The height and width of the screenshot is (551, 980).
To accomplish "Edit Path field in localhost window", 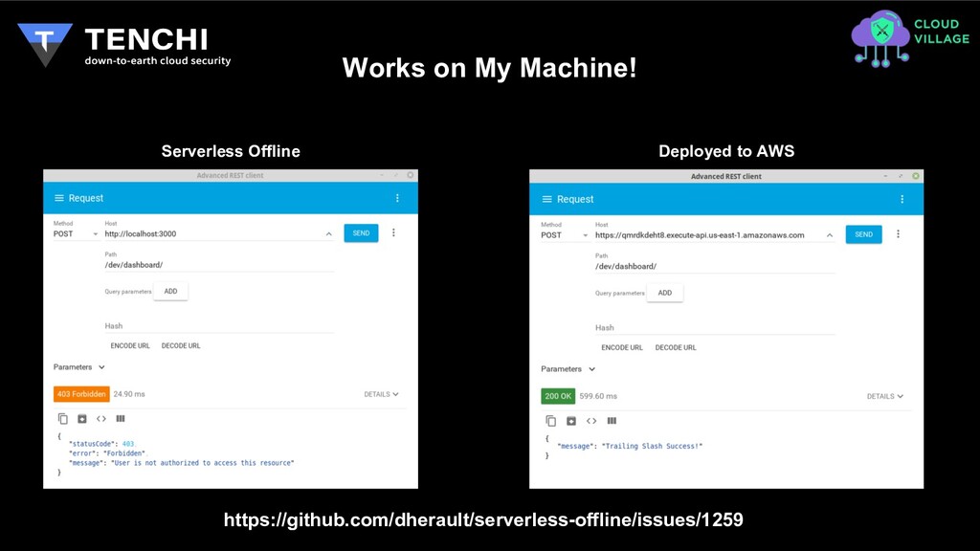I will point(219,265).
